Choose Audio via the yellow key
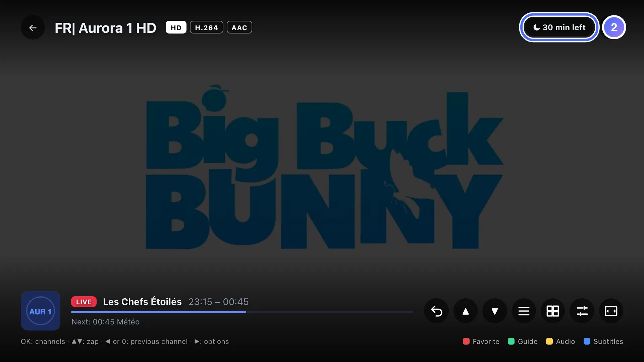Screen dimensions: 644x362 coord(560,342)
